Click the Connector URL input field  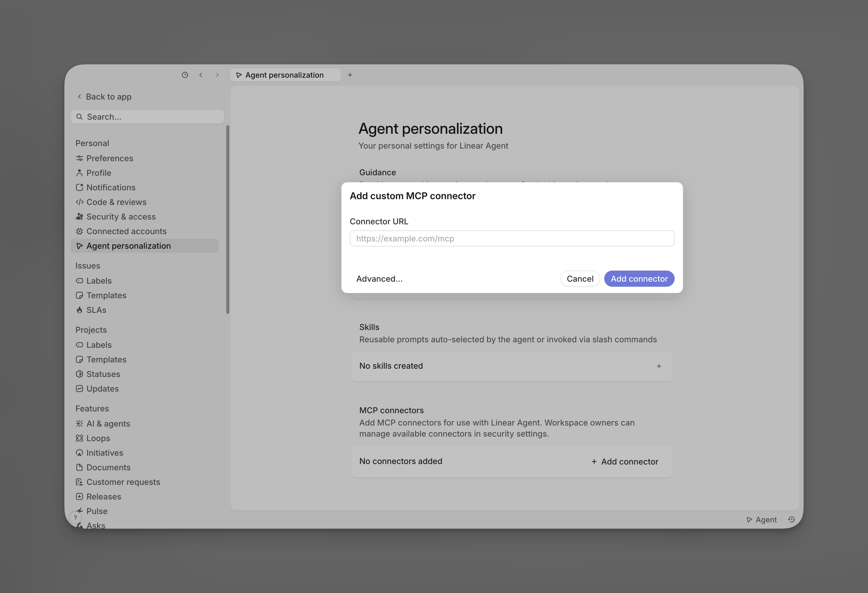point(512,238)
